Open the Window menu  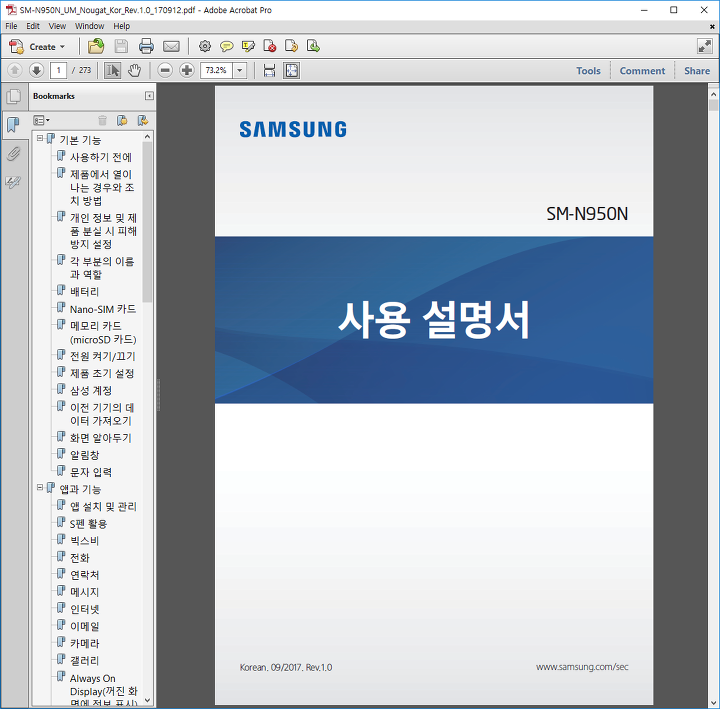pyautogui.click(x=90, y=26)
